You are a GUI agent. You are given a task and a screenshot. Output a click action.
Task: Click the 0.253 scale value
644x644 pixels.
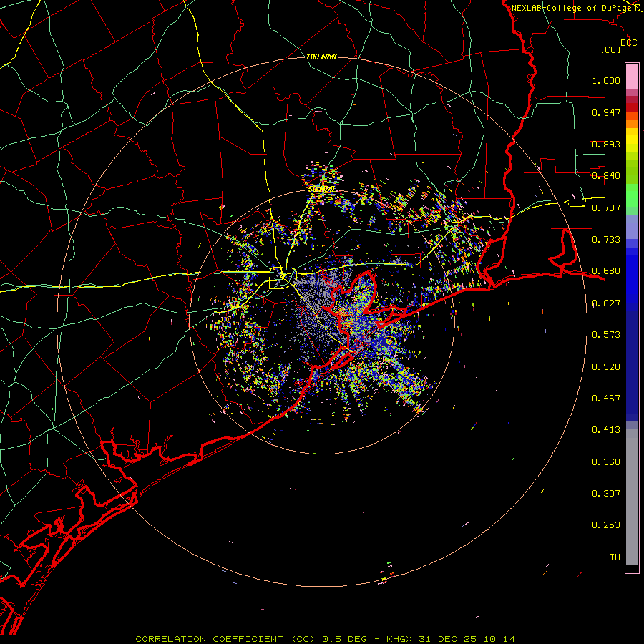point(606,525)
